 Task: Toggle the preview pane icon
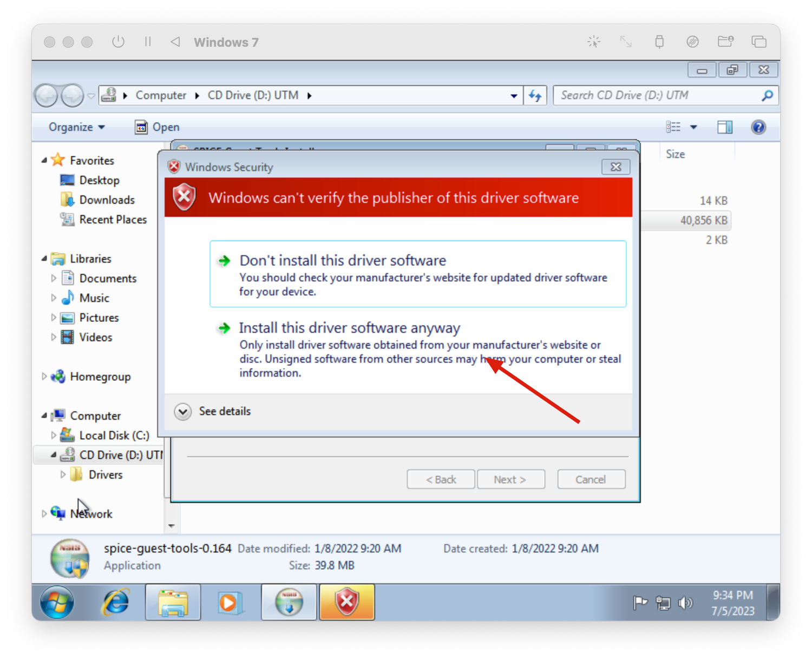(x=725, y=127)
